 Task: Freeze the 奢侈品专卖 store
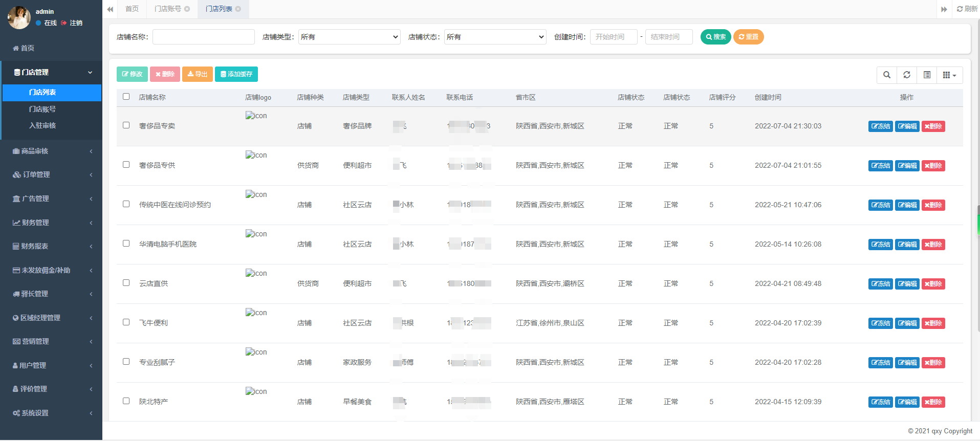click(880, 126)
